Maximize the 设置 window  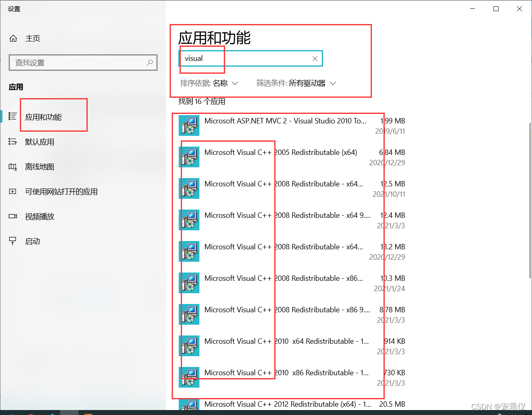point(496,9)
